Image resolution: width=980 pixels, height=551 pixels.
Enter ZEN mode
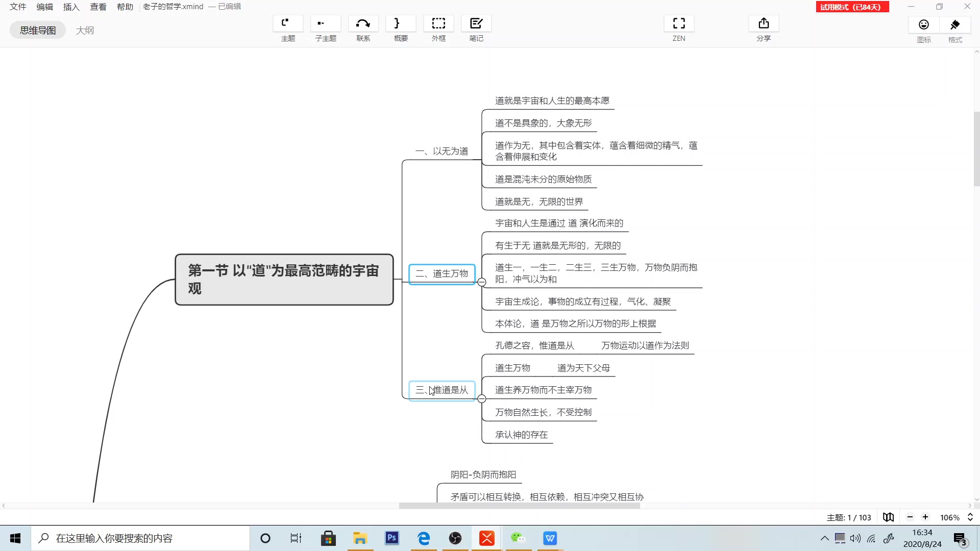(x=679, y=24)
